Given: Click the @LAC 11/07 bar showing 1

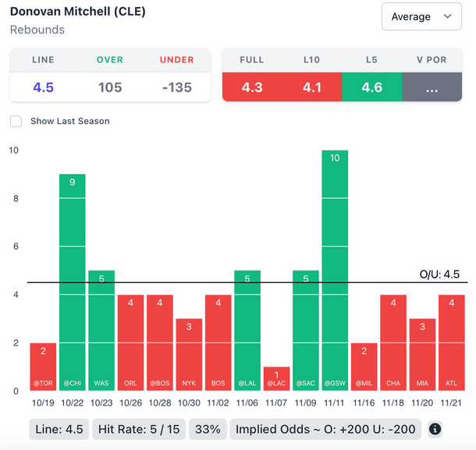Looking at the screenshot, I should pos(276,378).
